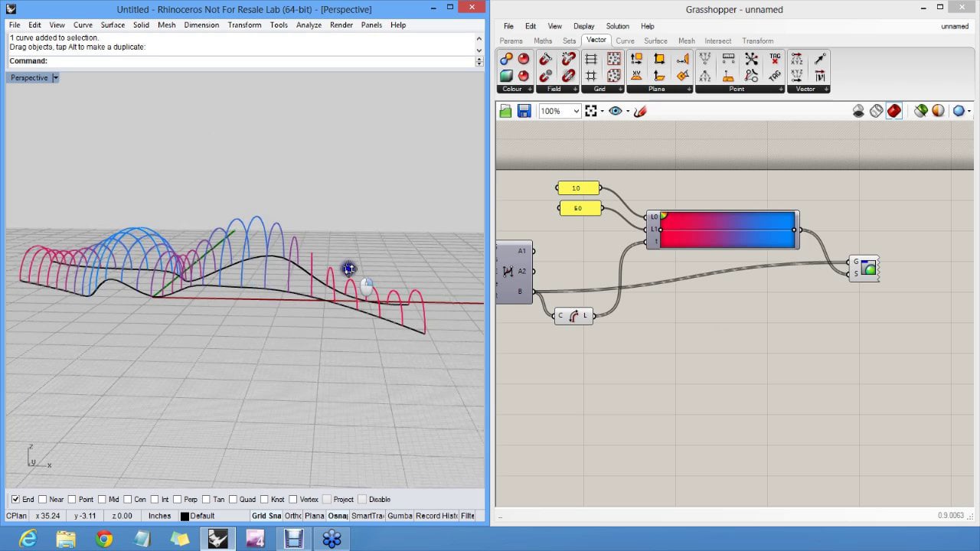Image resolution: width=980 pixels, height=551 pixels.
Task: Open the Perspective viewport dropdown arrow
Action: (x=55, y=78)
